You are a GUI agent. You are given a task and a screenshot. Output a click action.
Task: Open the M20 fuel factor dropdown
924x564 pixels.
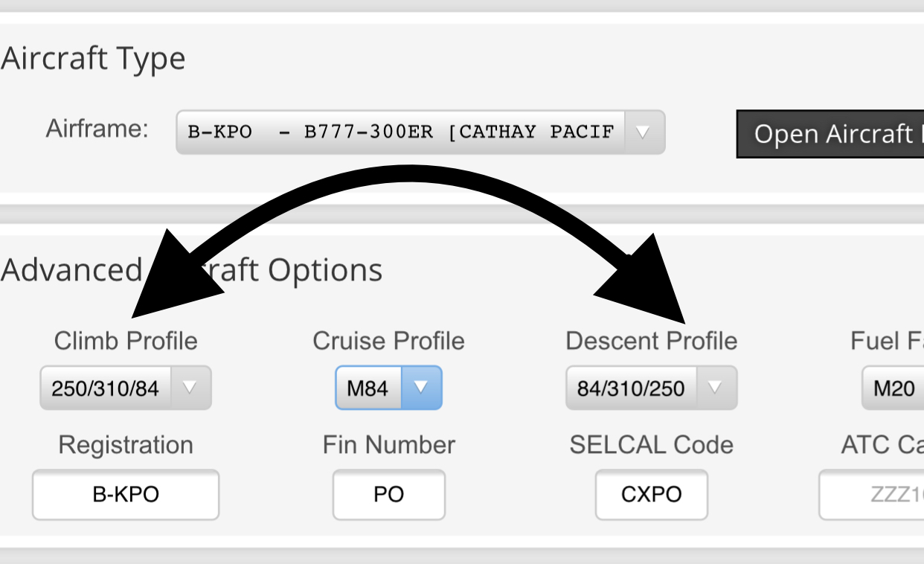coord(893,388)
